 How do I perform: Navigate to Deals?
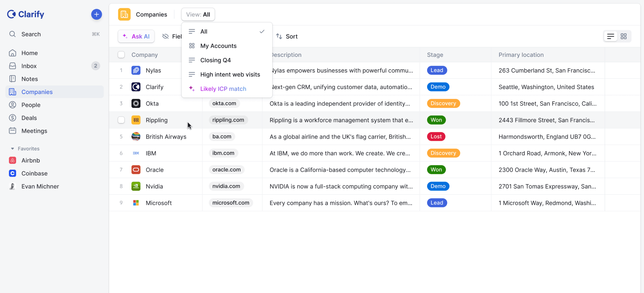[54, 118]
